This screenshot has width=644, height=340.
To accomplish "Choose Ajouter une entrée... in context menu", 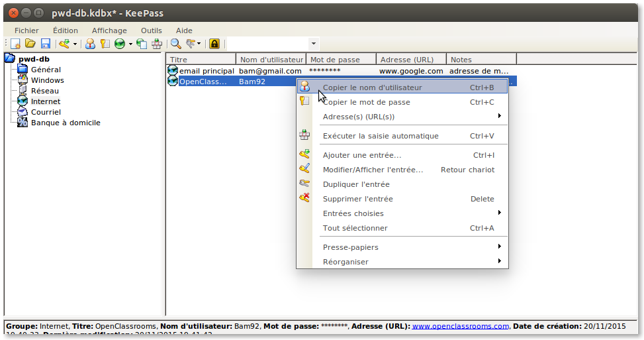I will (402, 155).
